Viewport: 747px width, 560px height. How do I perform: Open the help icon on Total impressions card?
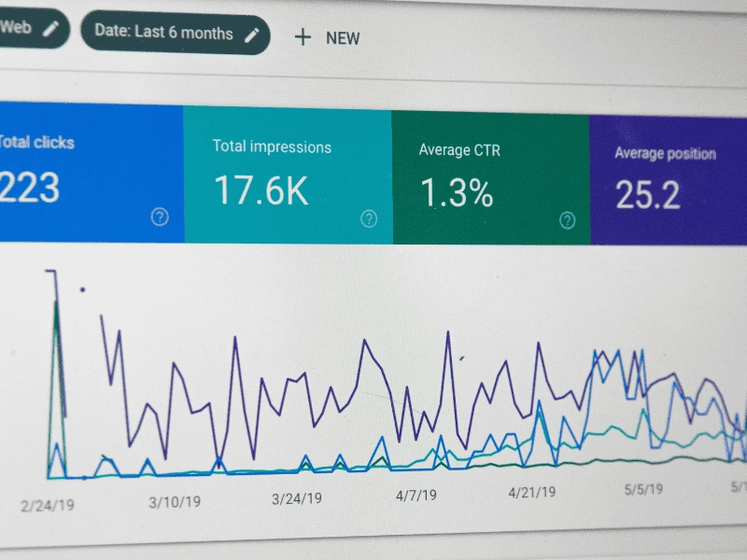pyautogui.click(x=369, y=219)
